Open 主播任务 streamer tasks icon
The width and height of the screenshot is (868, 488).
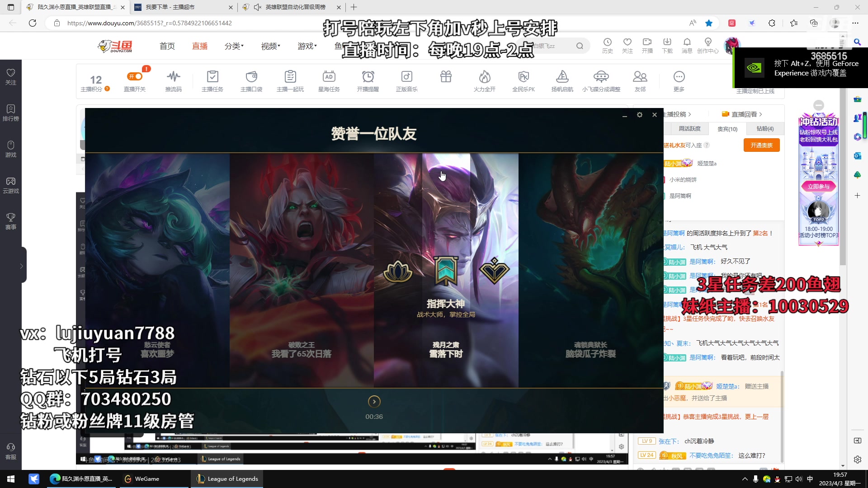212,77
